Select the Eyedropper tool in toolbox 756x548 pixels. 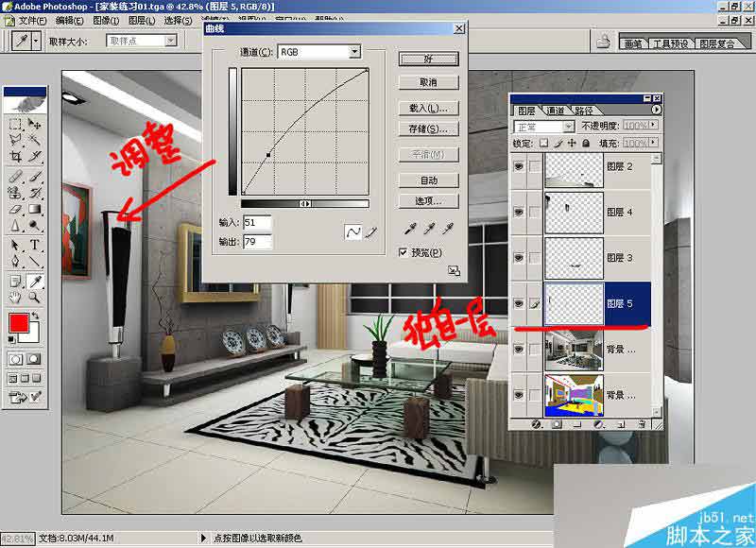(34, 282)
